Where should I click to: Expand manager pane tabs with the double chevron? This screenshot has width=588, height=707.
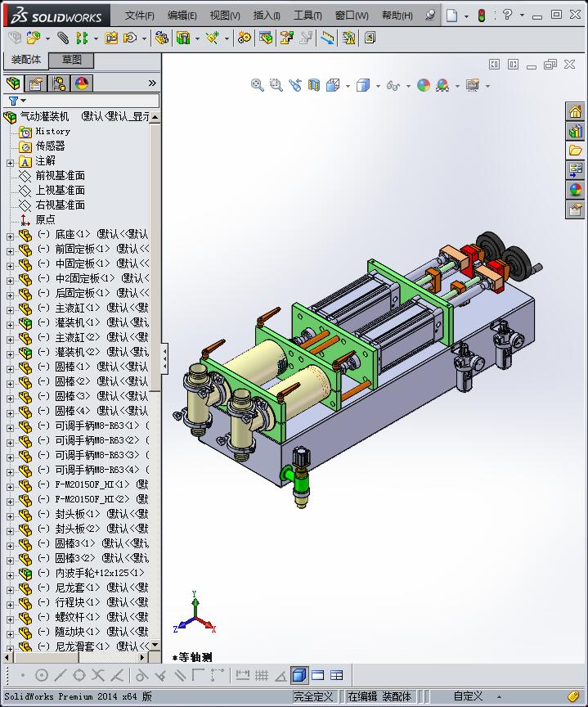pyautogui.click(x=152, y=83)
